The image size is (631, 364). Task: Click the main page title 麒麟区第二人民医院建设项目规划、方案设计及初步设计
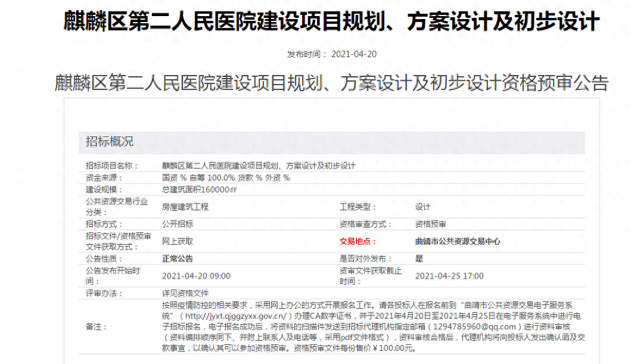(332, 21)
